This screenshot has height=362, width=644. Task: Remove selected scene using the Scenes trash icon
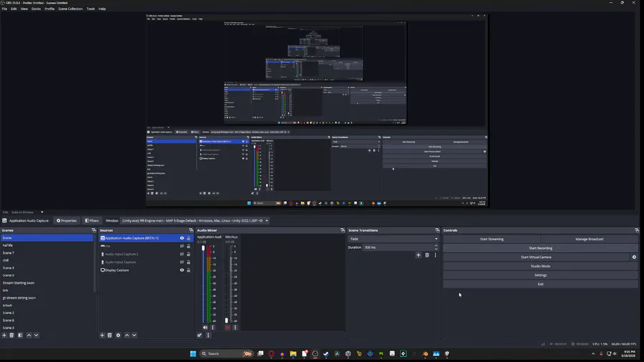pos(12,336)
